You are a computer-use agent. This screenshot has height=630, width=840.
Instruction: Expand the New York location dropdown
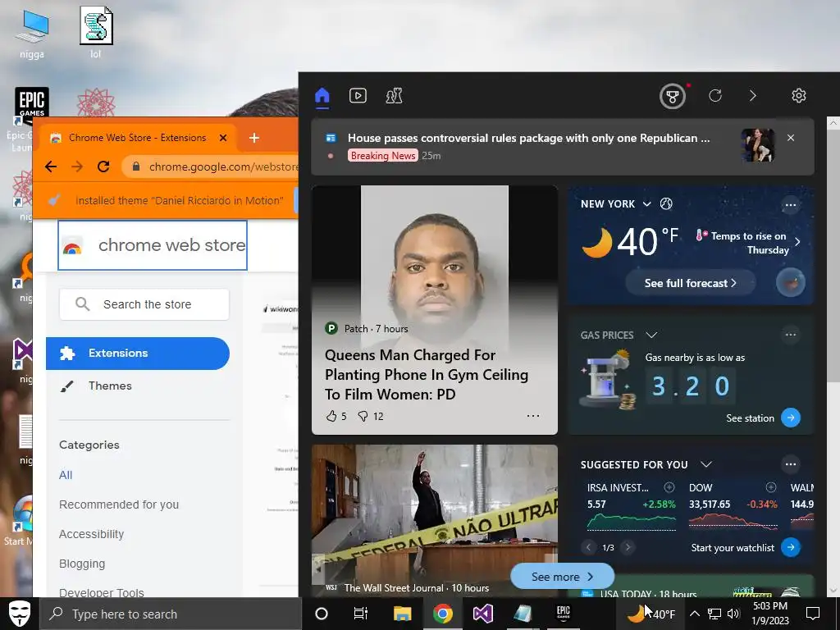(x=646, y=204)
